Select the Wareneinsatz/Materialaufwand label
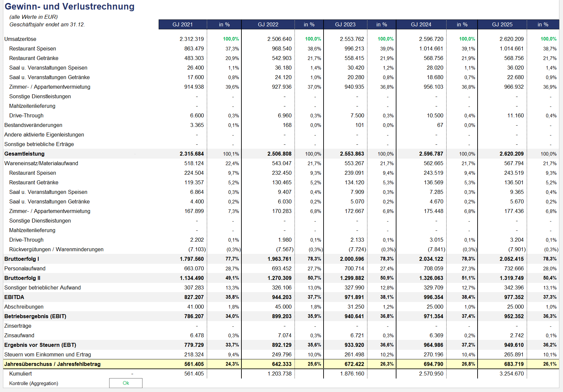Image resolution: width=563 pixels, height=392 pixels. click(41, 163)
